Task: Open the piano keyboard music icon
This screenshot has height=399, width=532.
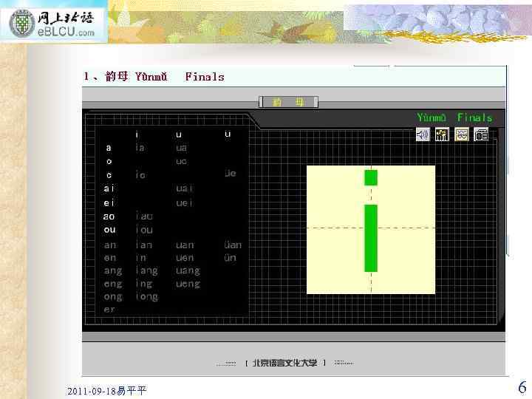Action: click(x=442, y=134)
